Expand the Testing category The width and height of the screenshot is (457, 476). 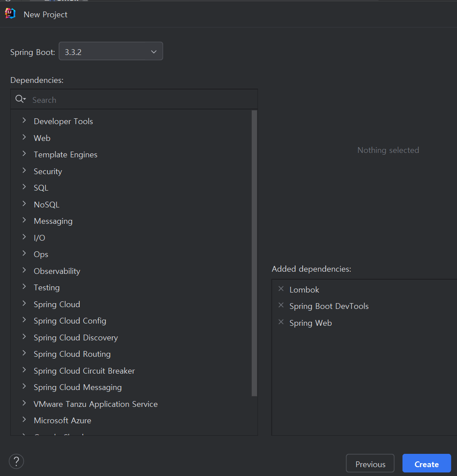click(24, 287)
